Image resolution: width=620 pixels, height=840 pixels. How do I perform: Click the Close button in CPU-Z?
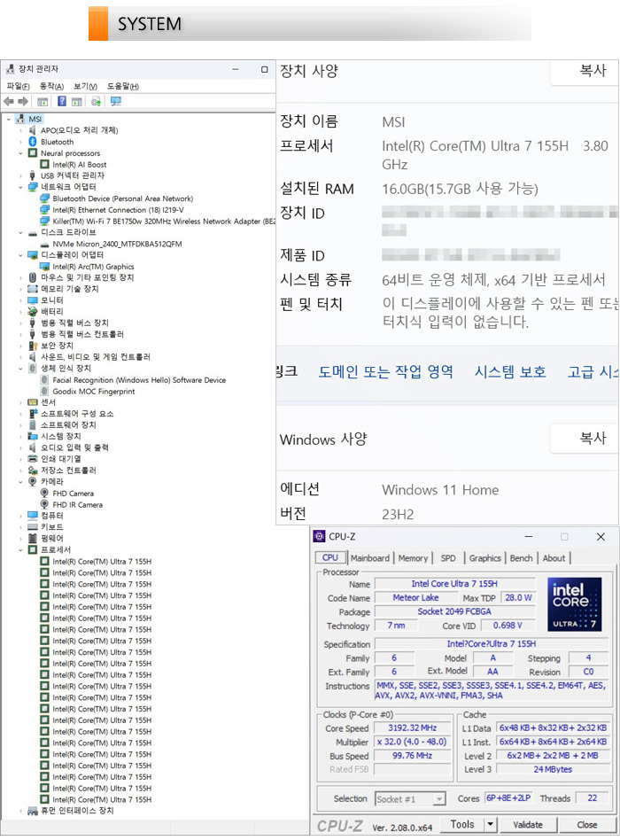pyautogui.click(x=587, y=824)
